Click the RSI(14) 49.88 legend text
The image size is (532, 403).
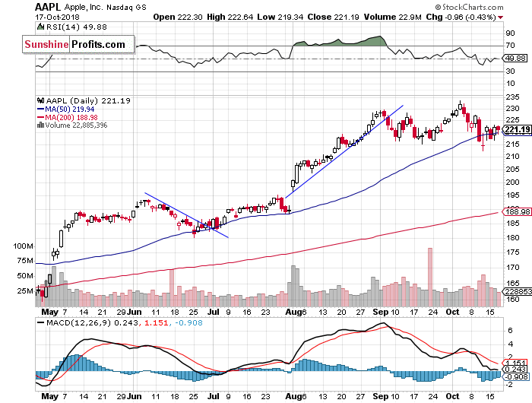pyautogui.click(x=76, y=27)
